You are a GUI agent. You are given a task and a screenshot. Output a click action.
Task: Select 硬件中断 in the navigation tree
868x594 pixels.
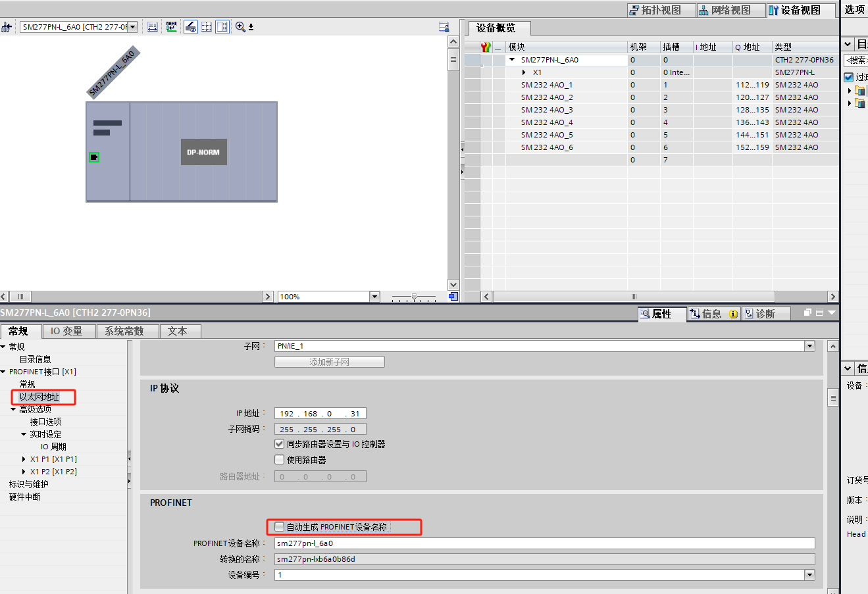click(25, 497)
